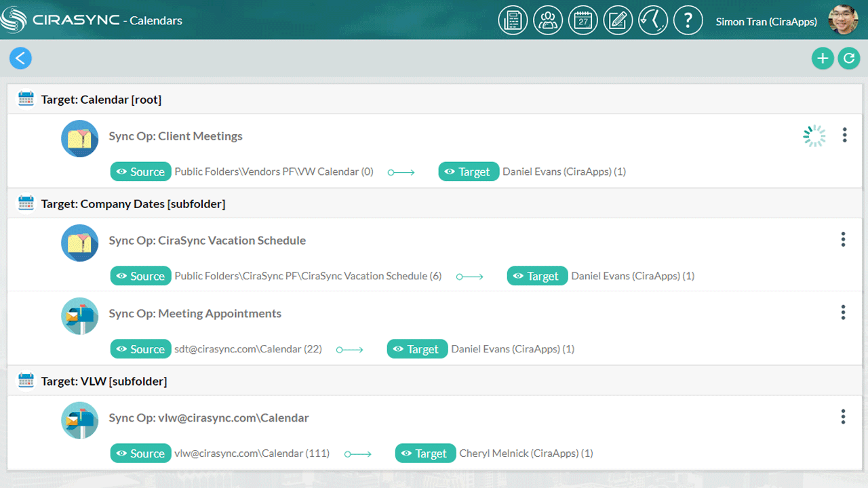868x488 pixels.
Task: View Source of Meeting Appointments sync op
Action: coord(141,349)
